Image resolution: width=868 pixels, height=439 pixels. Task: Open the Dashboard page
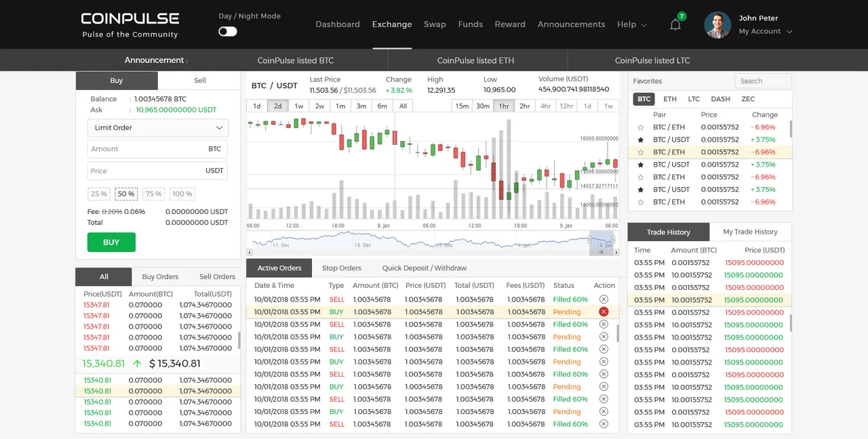pos(338,24)
